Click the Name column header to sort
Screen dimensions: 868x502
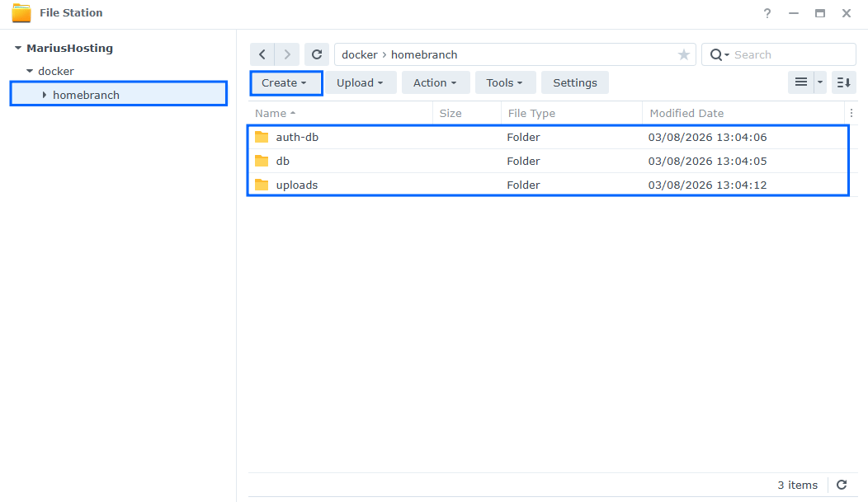coord(271,113)
